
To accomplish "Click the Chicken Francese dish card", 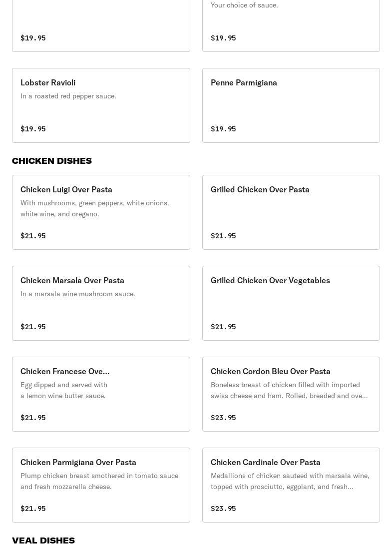I will 101,394.
